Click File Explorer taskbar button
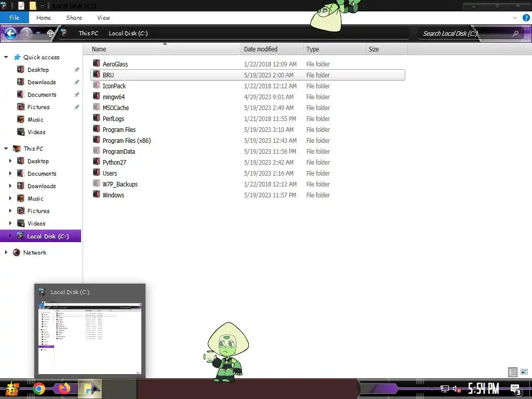 [x=90, y=389]
